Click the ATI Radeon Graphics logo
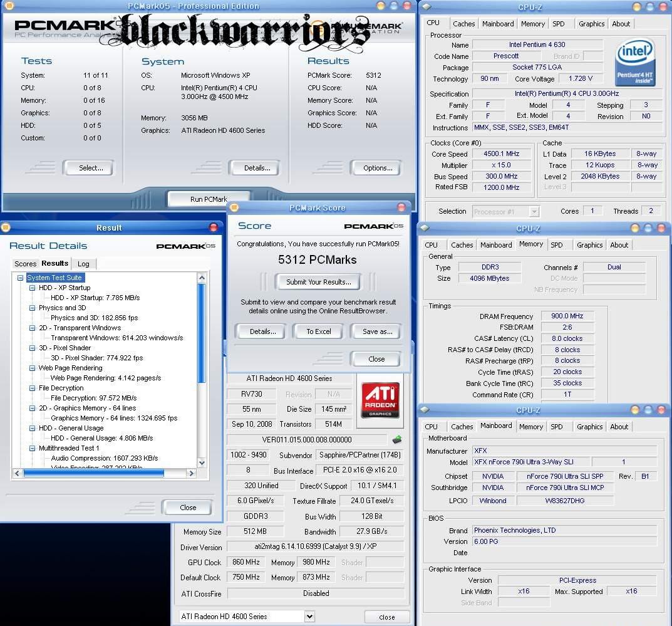The image size is (672, 626). click(x=380, y=400)
